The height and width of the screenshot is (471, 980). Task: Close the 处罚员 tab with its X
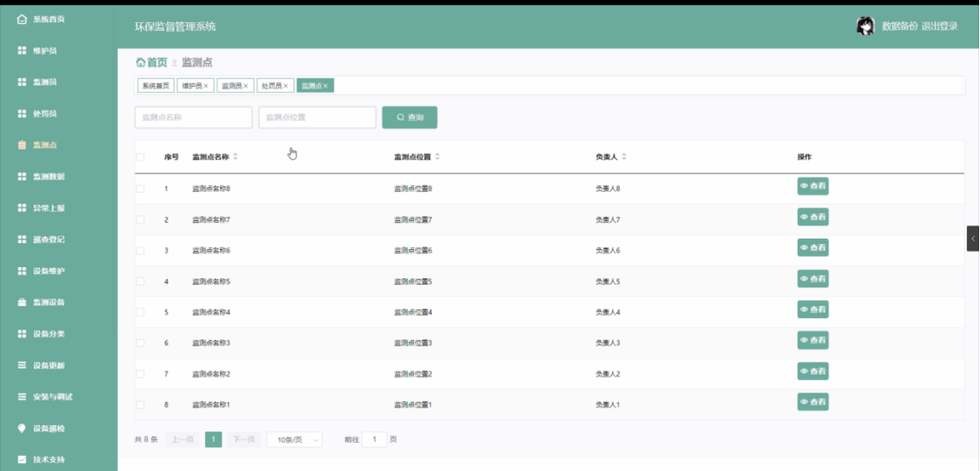[x=286, y=87]
